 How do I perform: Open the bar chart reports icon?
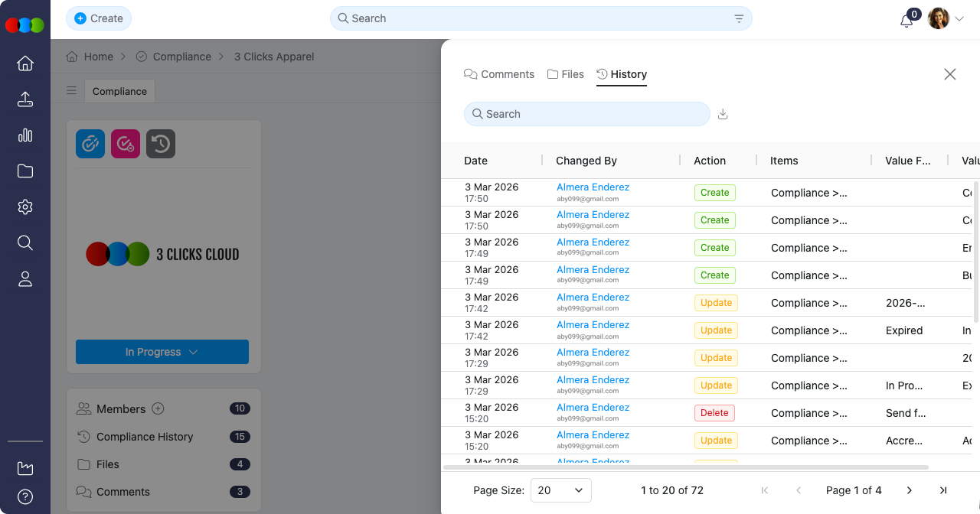pyautogui.click(x=25, y=135)
